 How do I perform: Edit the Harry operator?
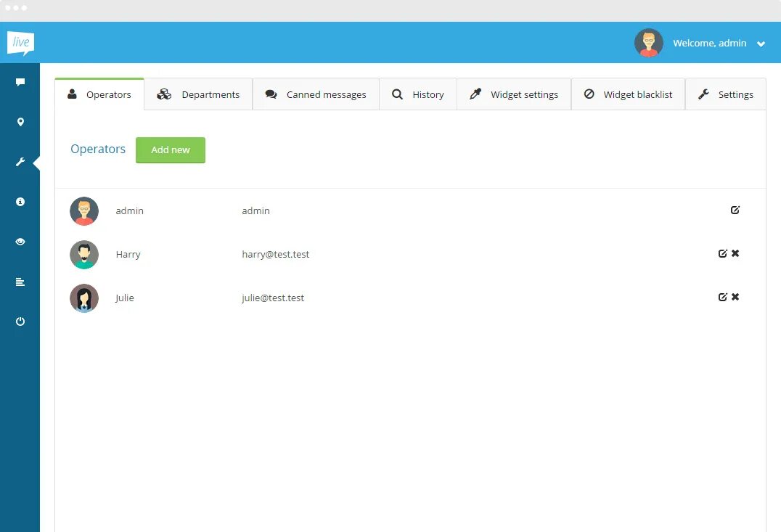coord(723,253)
